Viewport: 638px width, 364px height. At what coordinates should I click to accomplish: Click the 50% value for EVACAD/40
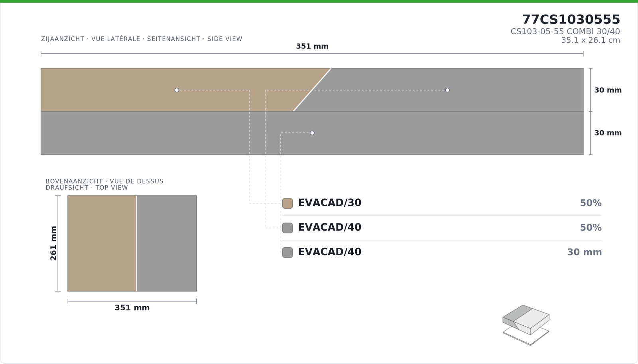tap(591, 228)
